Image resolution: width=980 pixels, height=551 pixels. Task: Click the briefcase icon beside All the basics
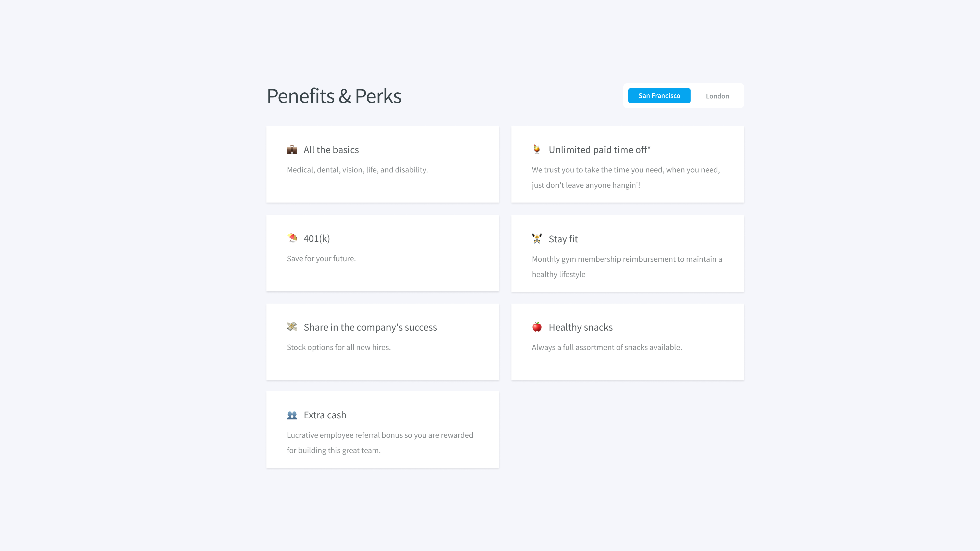(292, 150)
